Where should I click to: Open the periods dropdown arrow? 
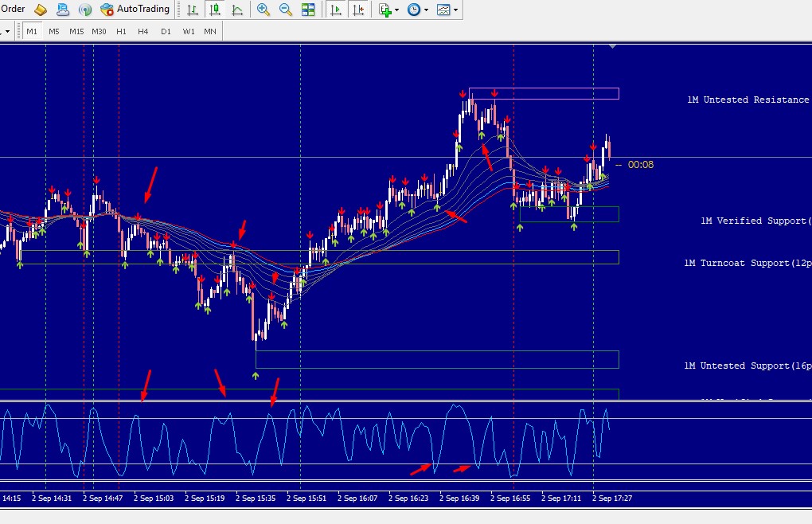(x=426, y=10)
